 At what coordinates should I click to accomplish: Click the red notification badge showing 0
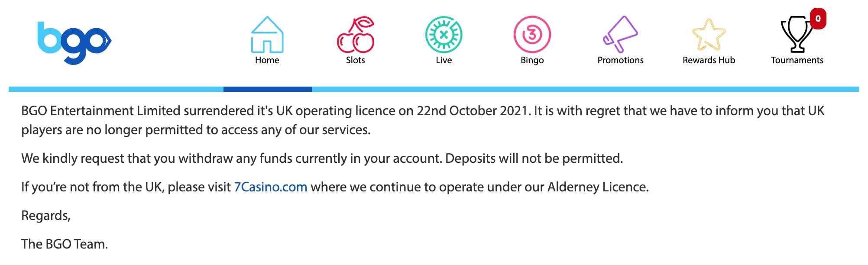818,19
